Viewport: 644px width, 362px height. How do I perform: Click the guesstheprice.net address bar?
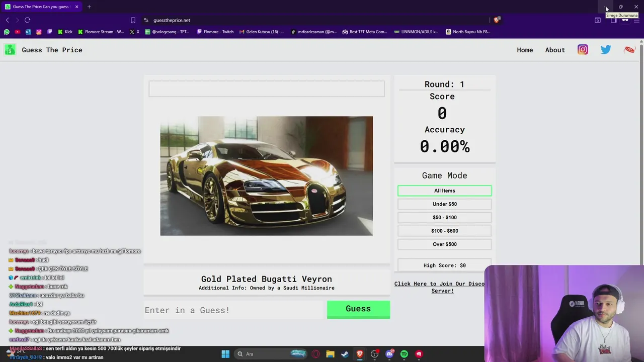(317, 20)
